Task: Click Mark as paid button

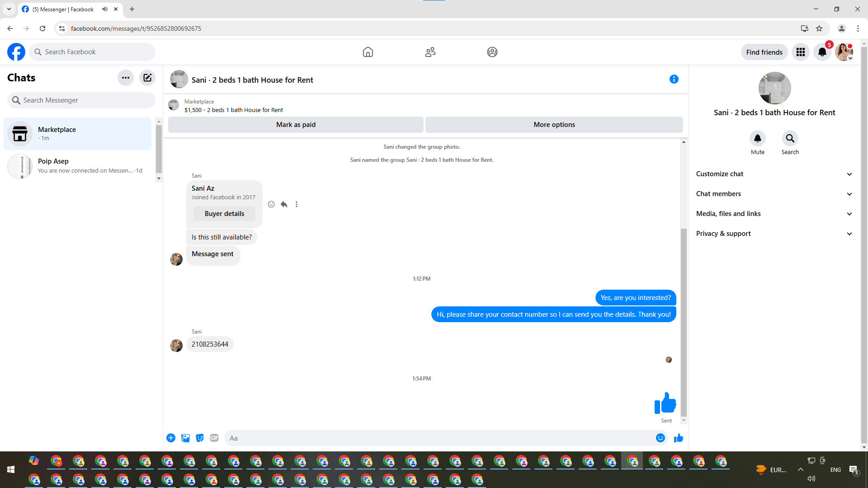Action: pyautogui.click(x=296, y=125)
